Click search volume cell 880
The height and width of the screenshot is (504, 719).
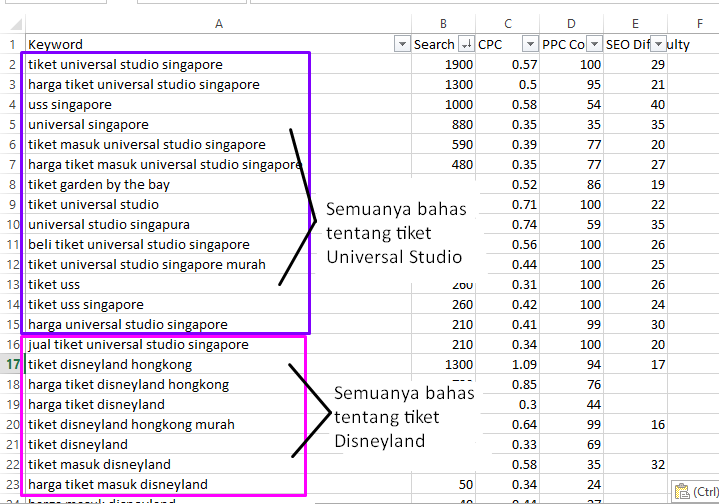click(443, 125)
